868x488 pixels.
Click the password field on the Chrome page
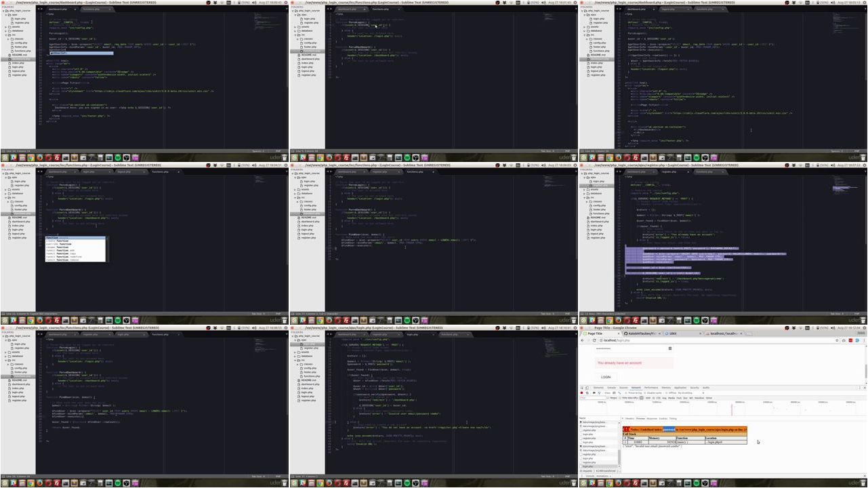[x=634, y=348]
